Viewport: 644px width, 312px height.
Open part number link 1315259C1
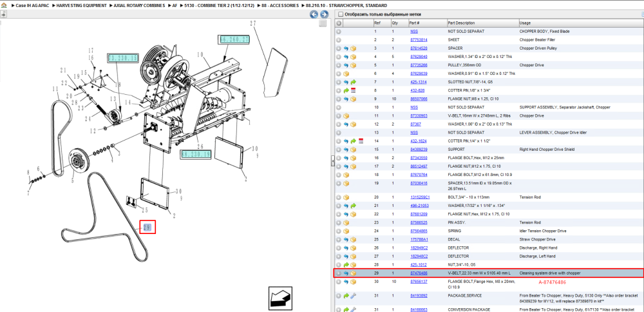420,197
